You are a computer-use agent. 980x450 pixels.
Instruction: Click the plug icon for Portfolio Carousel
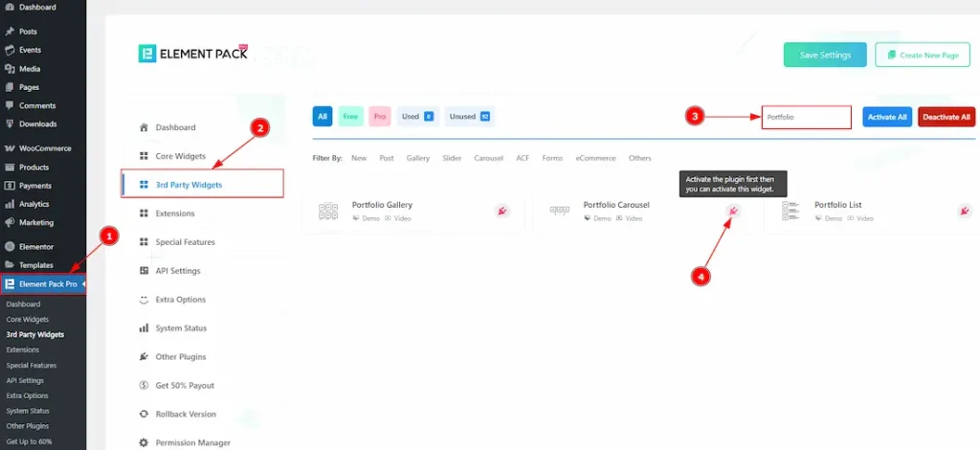(733, 212)
